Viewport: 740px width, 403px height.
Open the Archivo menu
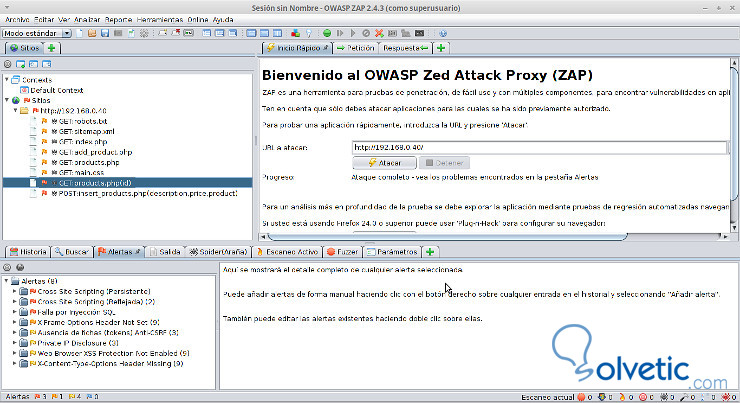click(17, 19)
